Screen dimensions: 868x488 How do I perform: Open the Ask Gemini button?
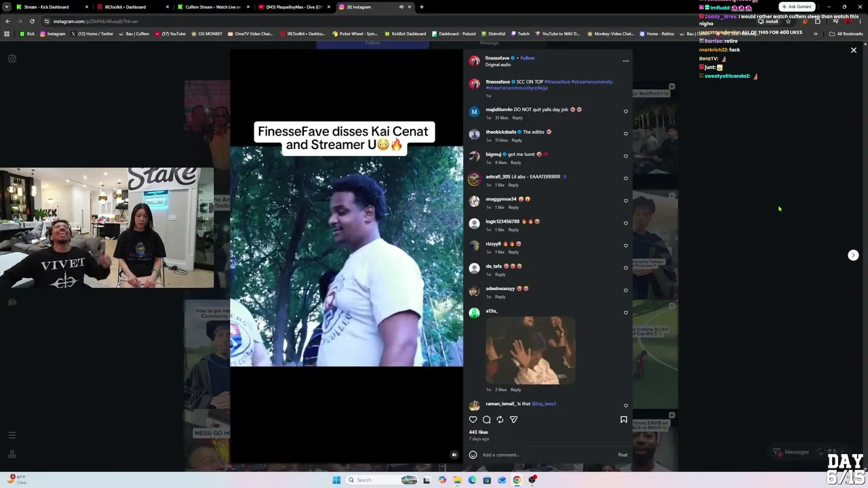[797, 7]
